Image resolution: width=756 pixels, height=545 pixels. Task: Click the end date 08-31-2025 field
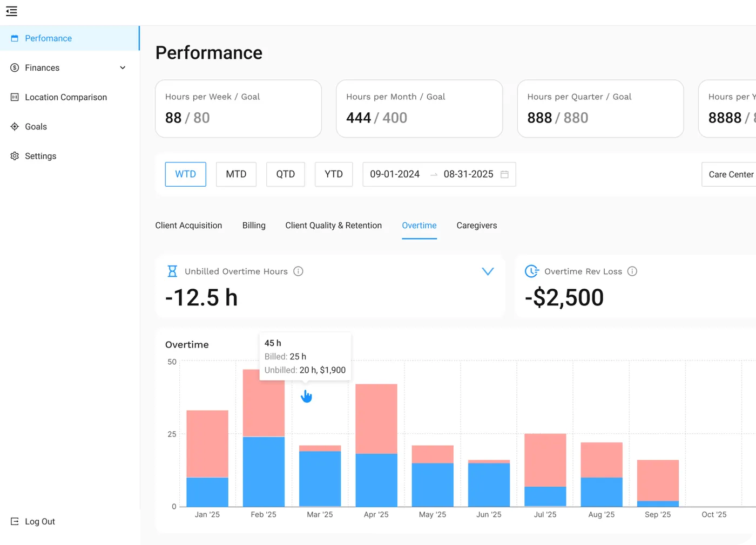[x=468, y=174]
